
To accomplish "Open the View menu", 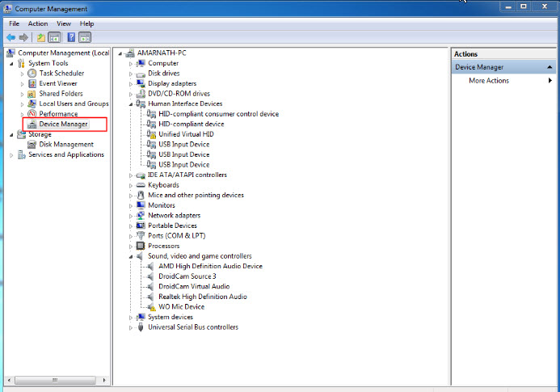I will [x=64, y=23].
